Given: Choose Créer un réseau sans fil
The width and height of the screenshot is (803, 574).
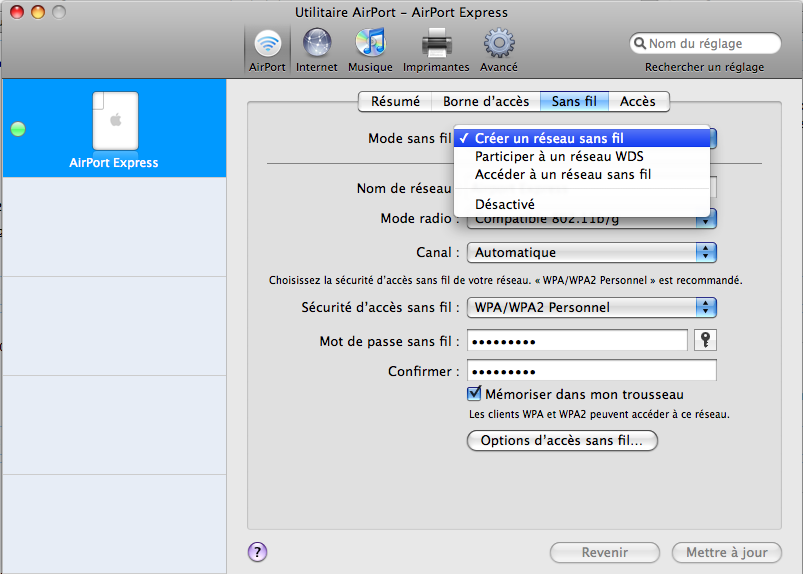Looking at the screenshot, I should point(582,138).
